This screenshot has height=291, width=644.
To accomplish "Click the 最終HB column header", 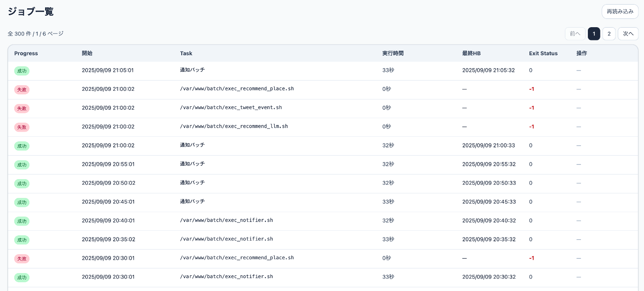I will [x=471, y=53].
